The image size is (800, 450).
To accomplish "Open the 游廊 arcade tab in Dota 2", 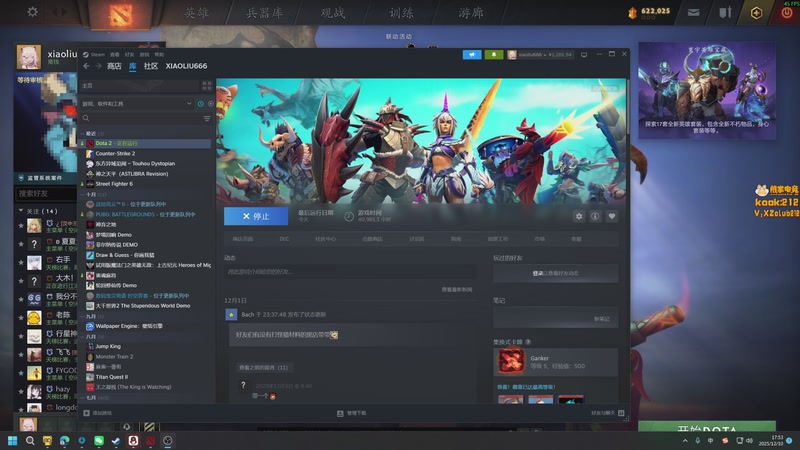I will coord(470,13).
